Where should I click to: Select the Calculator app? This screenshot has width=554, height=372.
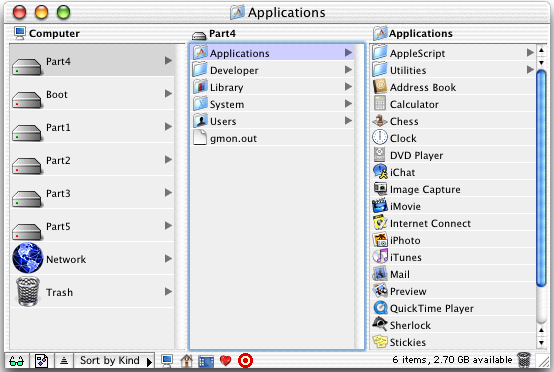[x=453, y=104]
